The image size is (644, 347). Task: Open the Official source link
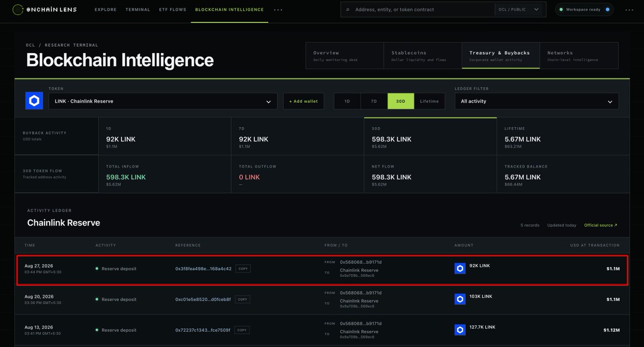pos(601,225)
